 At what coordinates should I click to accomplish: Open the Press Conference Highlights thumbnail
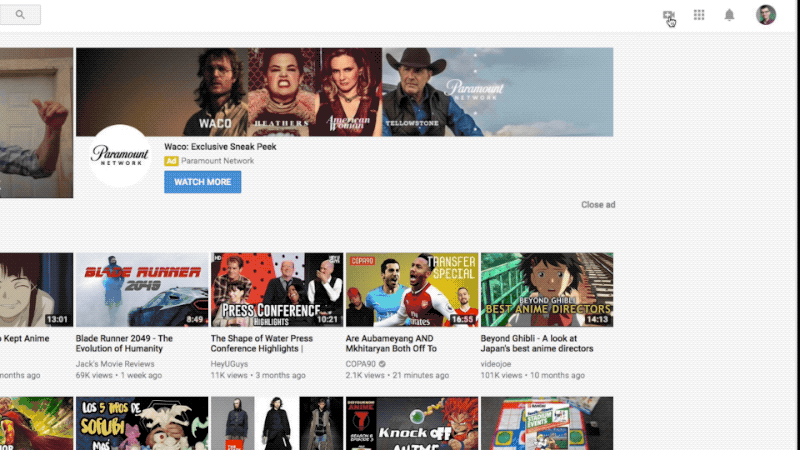[x=277, y=289]
